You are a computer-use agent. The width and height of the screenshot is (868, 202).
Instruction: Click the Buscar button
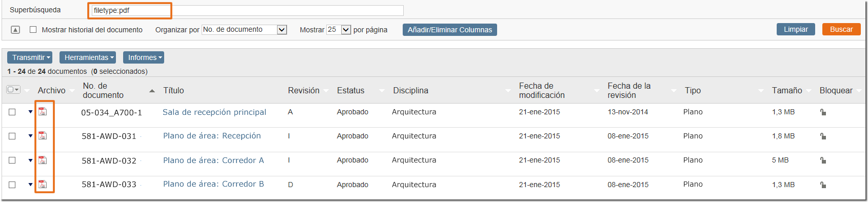pos(841,29)
